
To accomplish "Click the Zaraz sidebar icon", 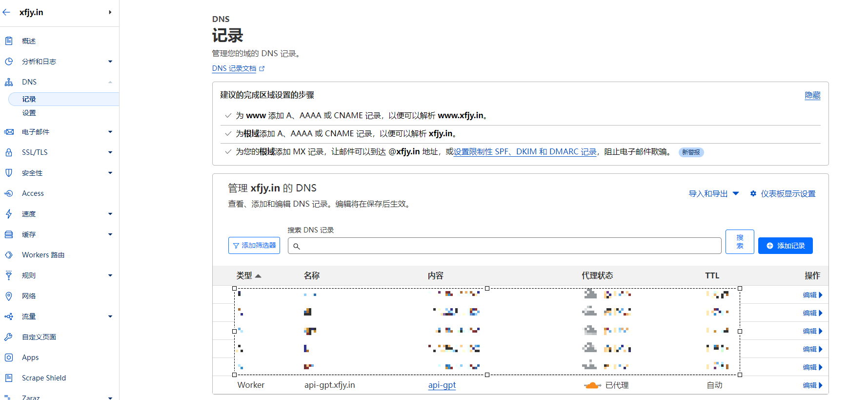I will (x=8, y=398).
